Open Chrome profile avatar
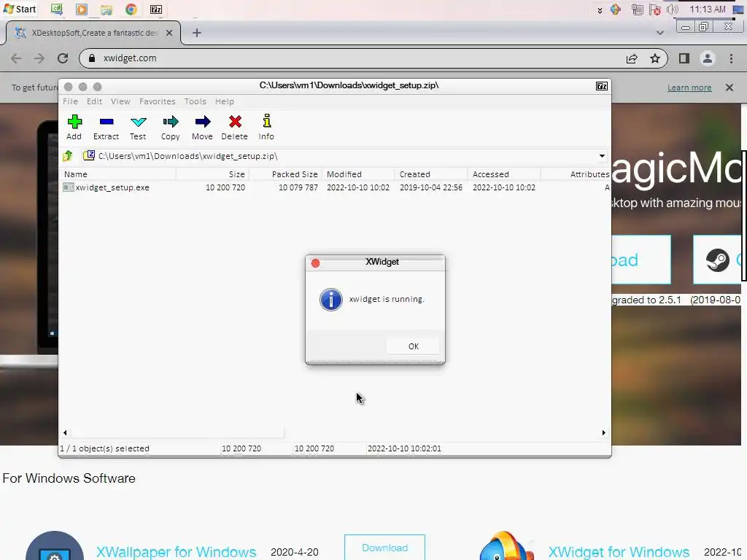The height and width of the screenshot is (560, 747). [x=708, y=58]
